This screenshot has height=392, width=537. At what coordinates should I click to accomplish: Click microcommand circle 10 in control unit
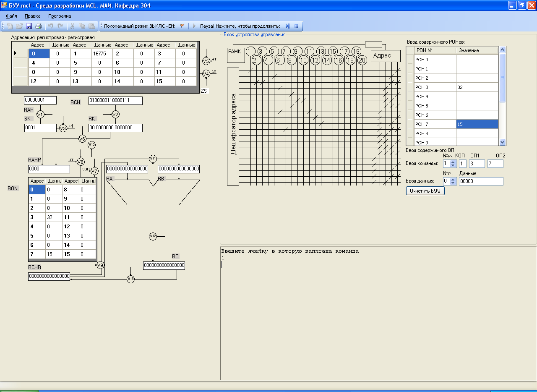coord(303,60)
